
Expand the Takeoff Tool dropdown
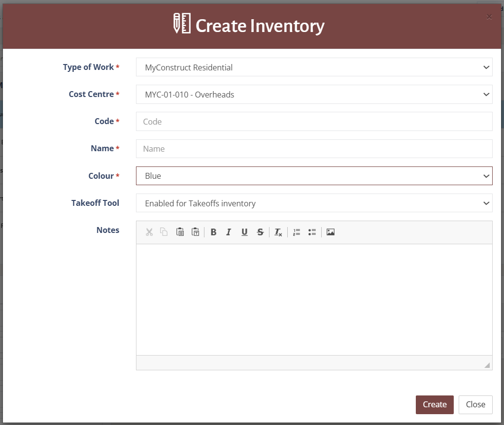click(x=314, y=203)
